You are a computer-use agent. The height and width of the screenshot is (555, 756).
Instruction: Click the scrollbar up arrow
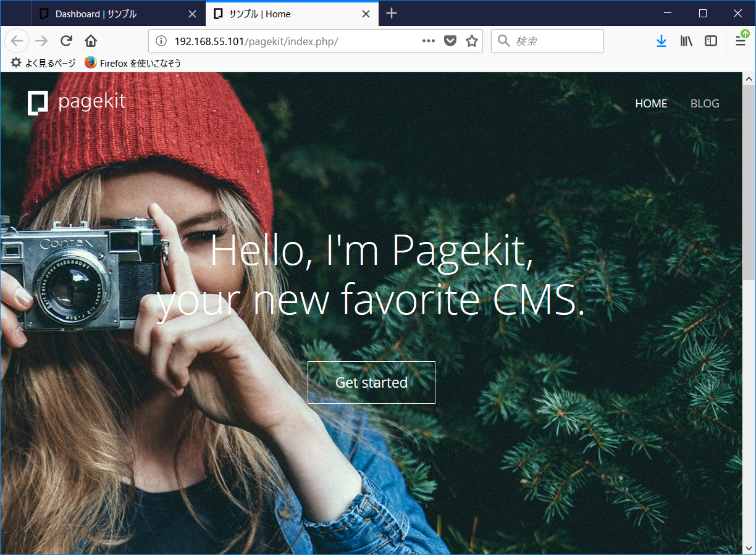tap(749, 79)
